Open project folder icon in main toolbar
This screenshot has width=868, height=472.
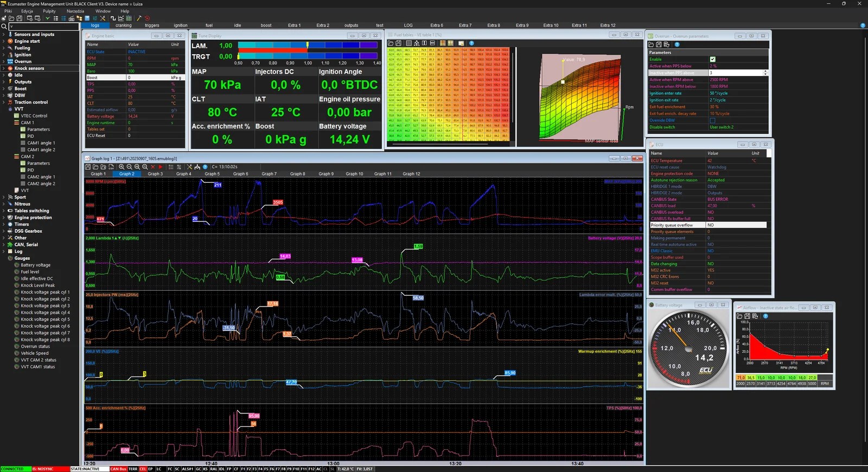(12, 18)
